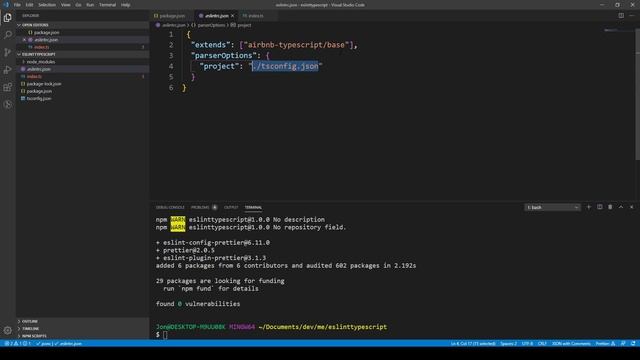Click the Prettier status bar item

(x=605, y=344)
